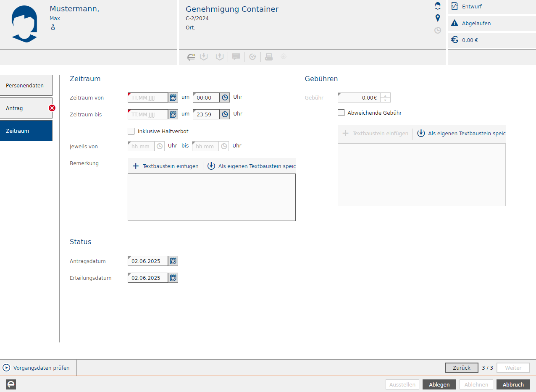Open calendar picker for Zeitraum von
536x392 pixels.
tap(173, 97)
